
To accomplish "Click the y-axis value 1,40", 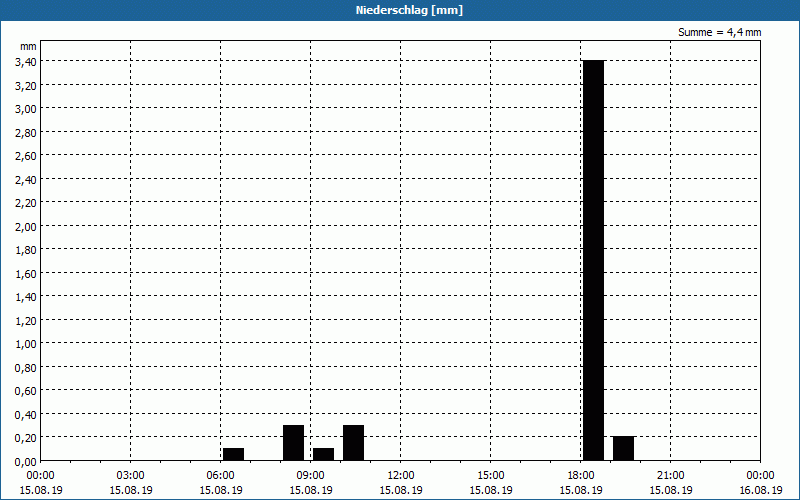I will (26, 297).
